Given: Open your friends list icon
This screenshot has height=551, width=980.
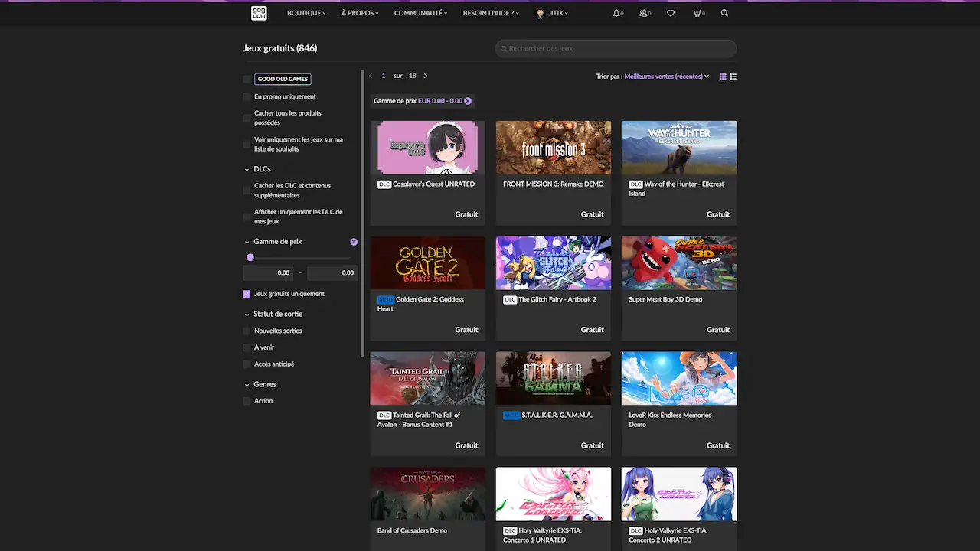Looking at the screenshot, I should coord(644,13).
